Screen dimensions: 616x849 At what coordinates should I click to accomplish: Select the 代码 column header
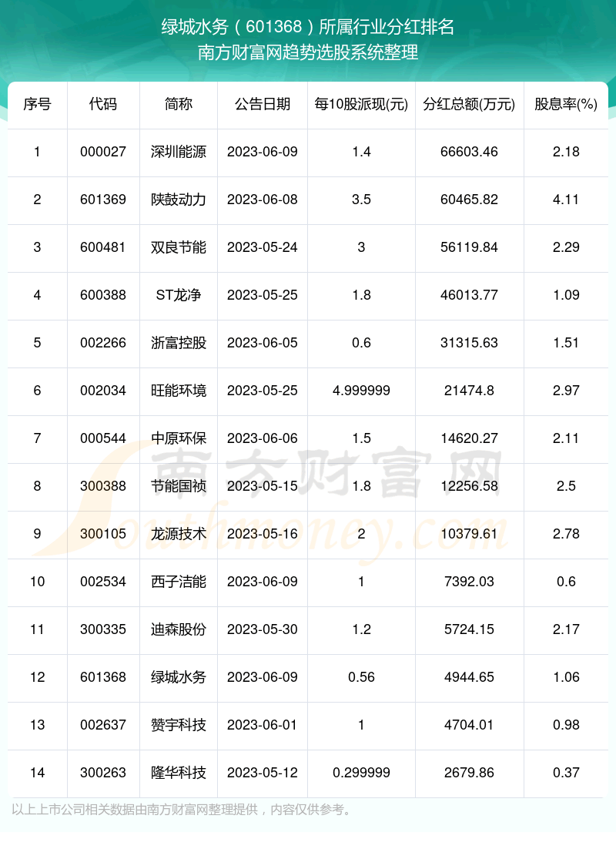[x=103, y=104]
